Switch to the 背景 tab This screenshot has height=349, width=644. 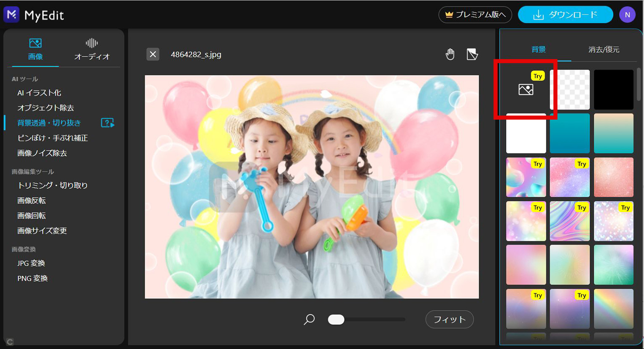539,50
